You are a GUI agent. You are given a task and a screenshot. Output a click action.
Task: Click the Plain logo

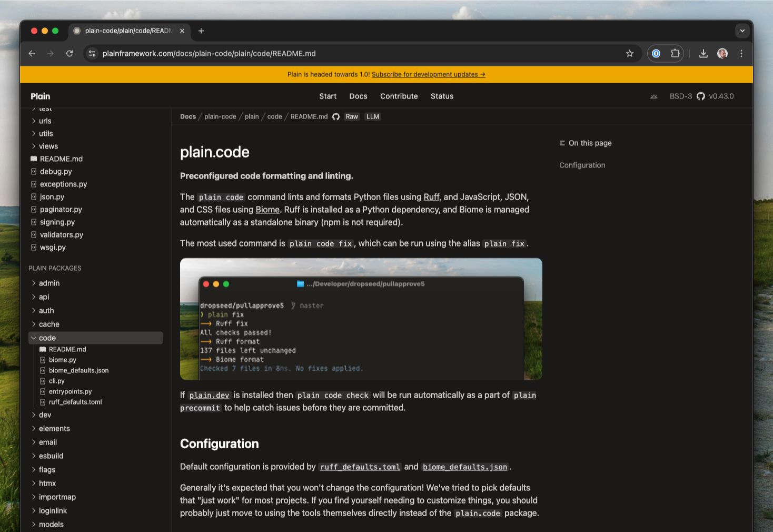(41, 96)
